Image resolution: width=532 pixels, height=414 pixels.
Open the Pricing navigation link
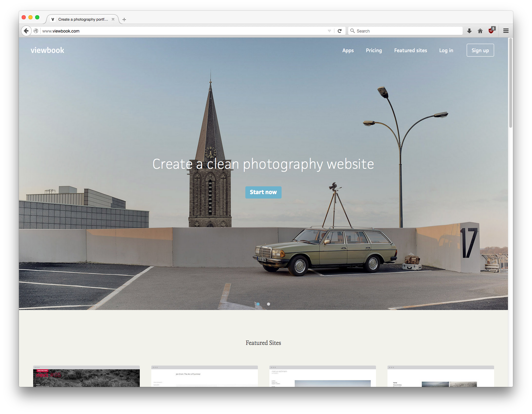click(x=374, y=50)
